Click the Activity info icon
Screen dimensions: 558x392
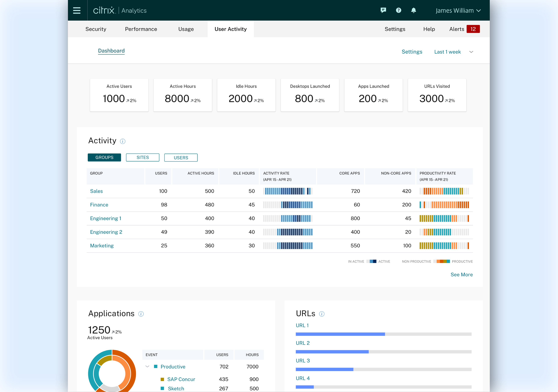(123, 141)
